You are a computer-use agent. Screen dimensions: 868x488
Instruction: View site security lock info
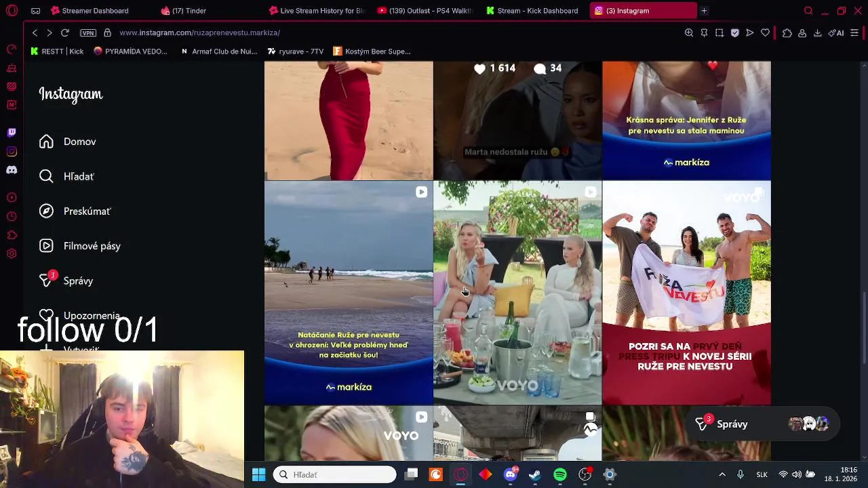click(x=107, y=33)
